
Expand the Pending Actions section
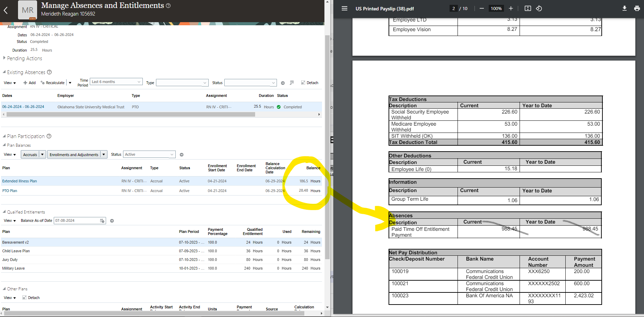(x=4, y=58)
